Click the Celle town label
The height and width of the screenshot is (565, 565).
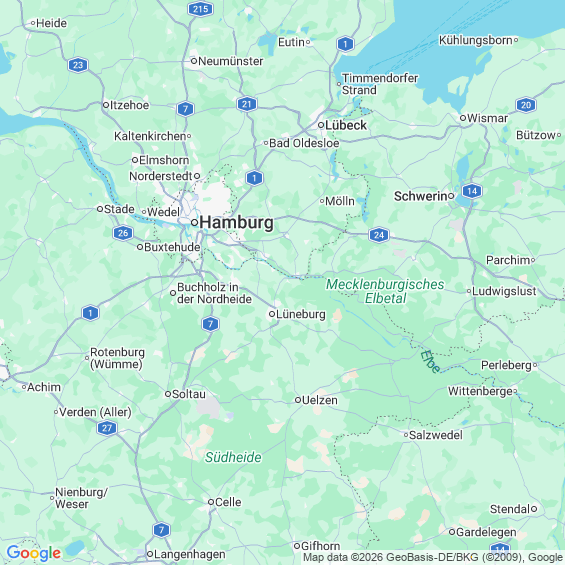228,502
